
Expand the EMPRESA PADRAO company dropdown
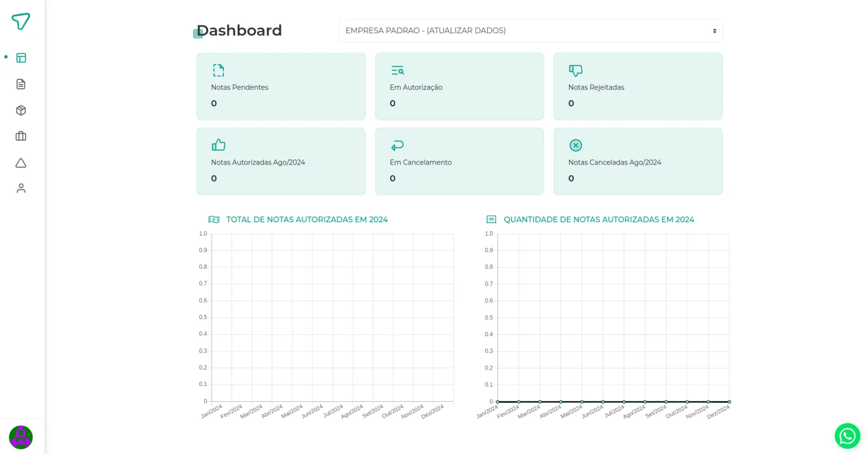click(x=531, y=31)
